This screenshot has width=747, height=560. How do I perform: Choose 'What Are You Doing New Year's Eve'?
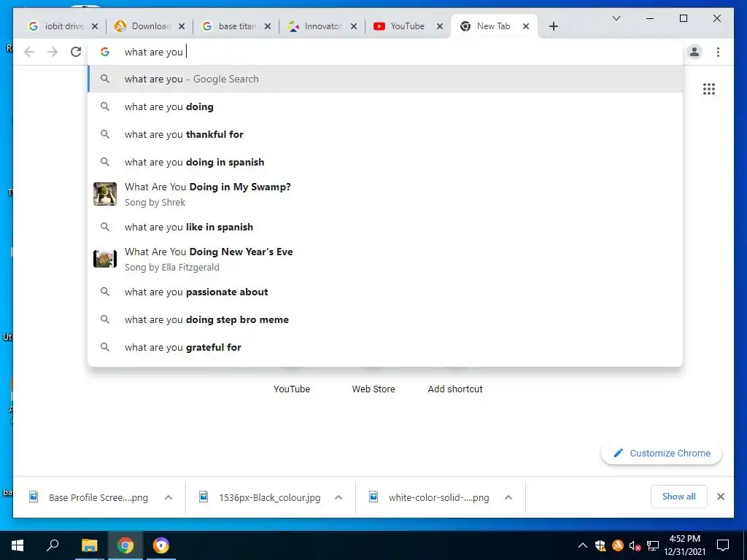click(385, 259)
